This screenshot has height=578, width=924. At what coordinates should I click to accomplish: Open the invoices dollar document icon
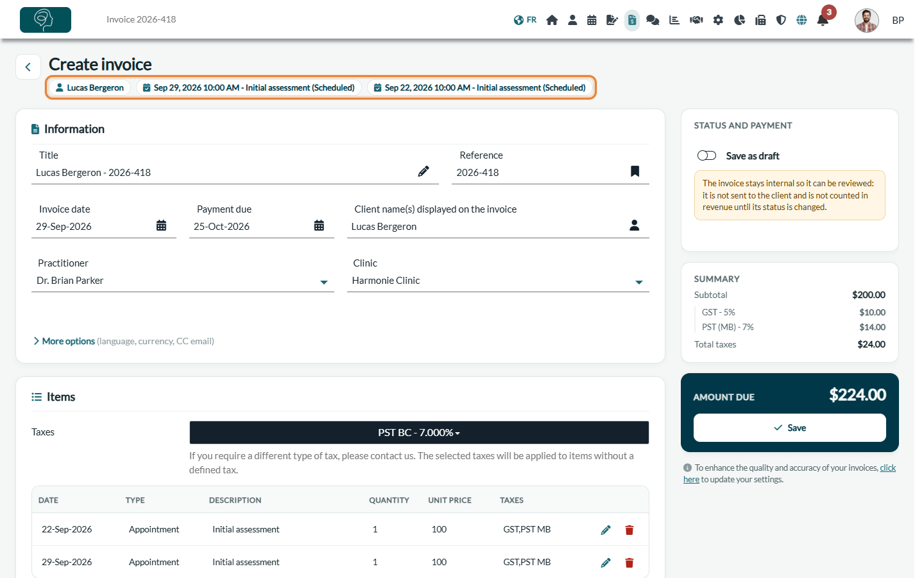[x=632, y=20]
